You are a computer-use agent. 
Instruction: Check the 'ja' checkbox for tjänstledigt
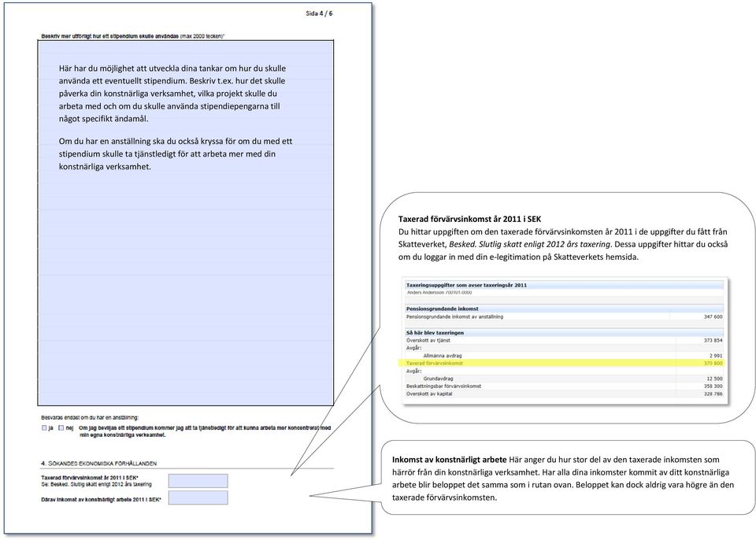pyautogui.click(x=44, y=427)
